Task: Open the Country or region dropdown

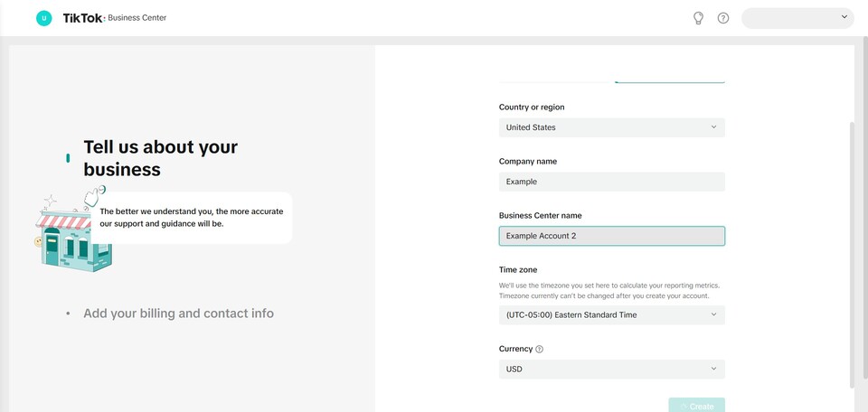Action: tap(611, 127)
